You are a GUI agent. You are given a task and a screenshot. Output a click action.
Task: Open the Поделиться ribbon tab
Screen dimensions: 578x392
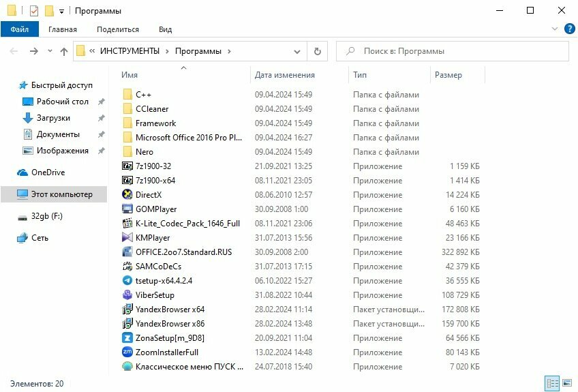(118, 29)
